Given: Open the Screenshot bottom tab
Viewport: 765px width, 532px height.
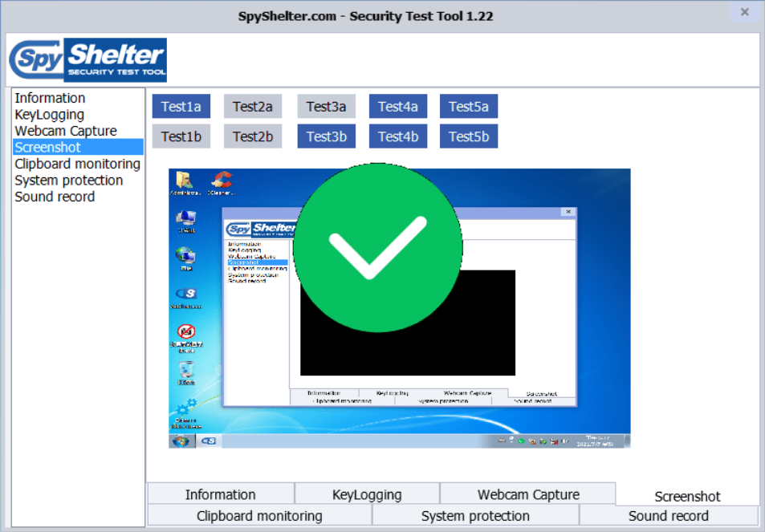Looking at the screenshot, I should click(687, 496).
